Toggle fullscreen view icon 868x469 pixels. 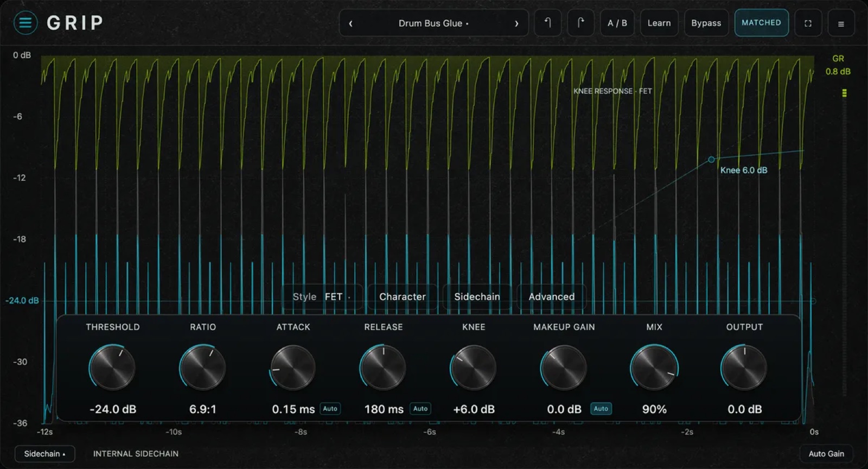(x=808, y=23)
